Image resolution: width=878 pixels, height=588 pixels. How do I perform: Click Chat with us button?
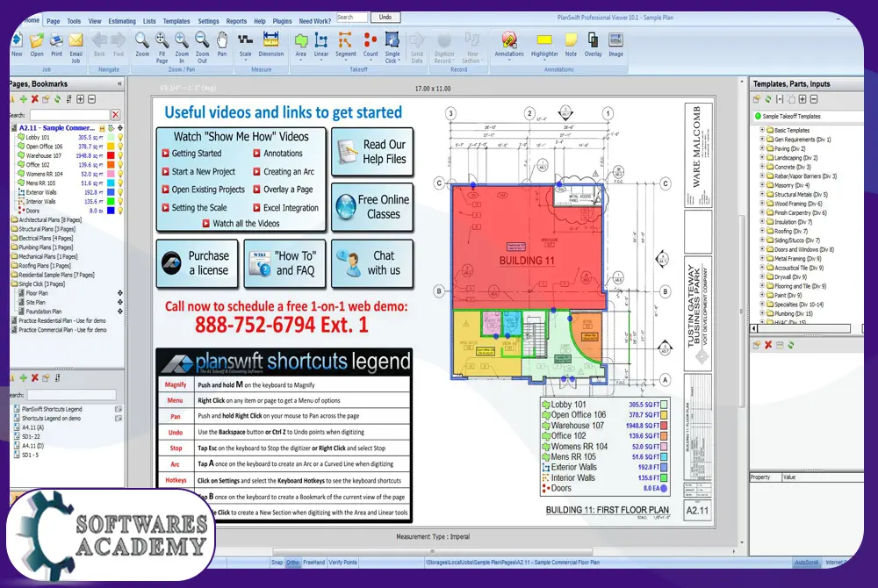tap(372, 263)
